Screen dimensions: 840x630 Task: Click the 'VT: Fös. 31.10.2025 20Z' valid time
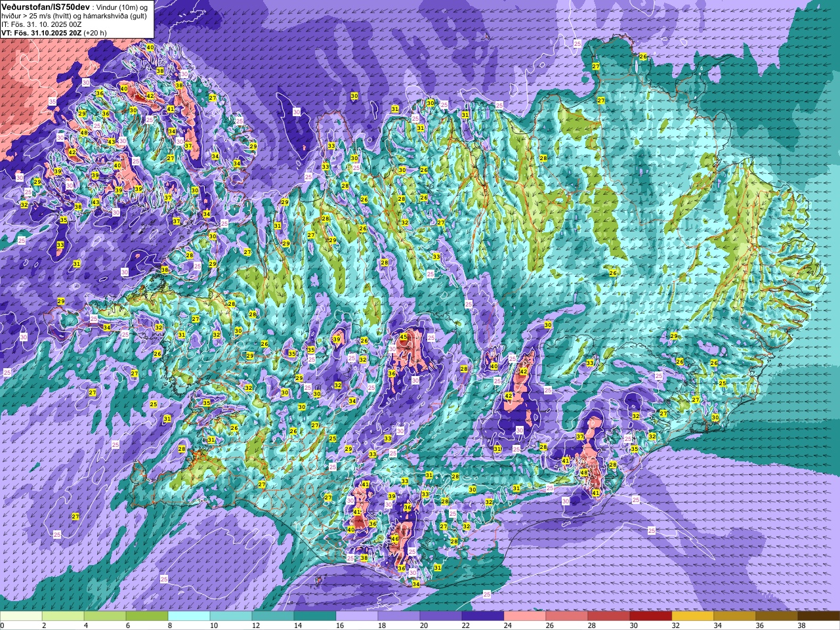(x=41, y=32)
